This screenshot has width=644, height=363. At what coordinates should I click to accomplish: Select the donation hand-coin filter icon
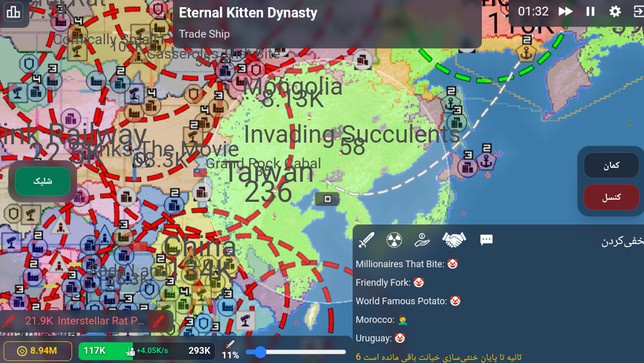coord(422,240)
